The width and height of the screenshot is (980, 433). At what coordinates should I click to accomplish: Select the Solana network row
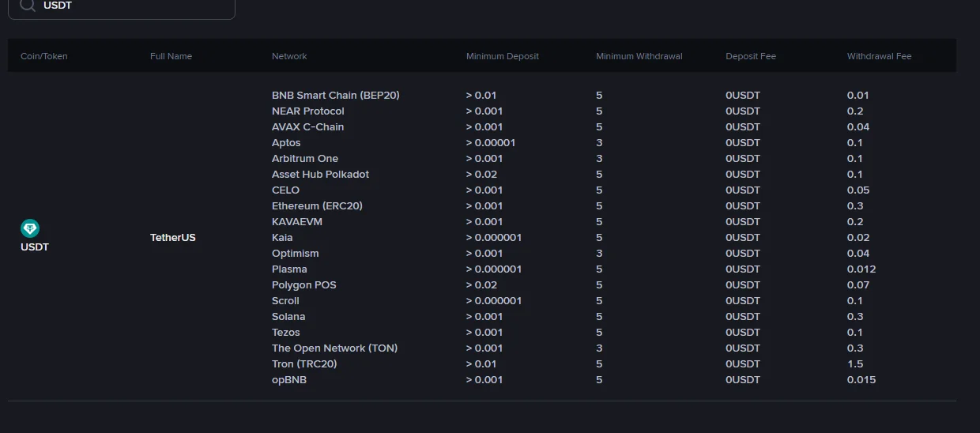click(288, 316)
